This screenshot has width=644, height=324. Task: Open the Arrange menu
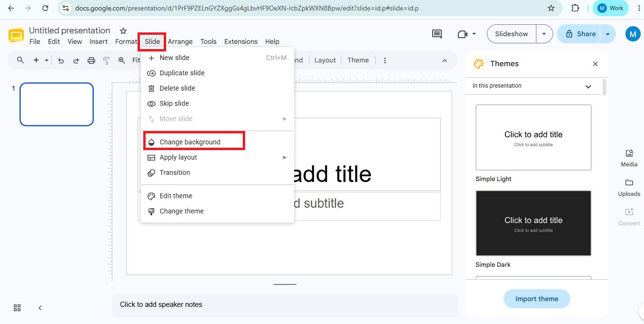(180, 41)
